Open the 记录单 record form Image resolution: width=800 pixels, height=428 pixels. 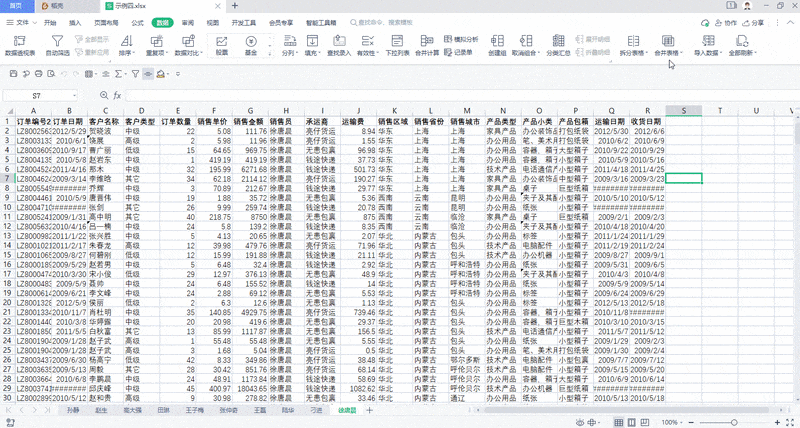[462, 51]
